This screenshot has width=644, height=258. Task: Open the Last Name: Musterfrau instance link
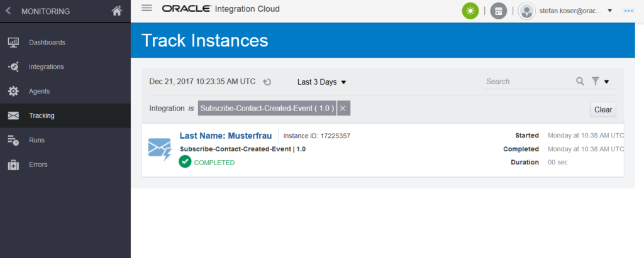(x=226, y=136)
